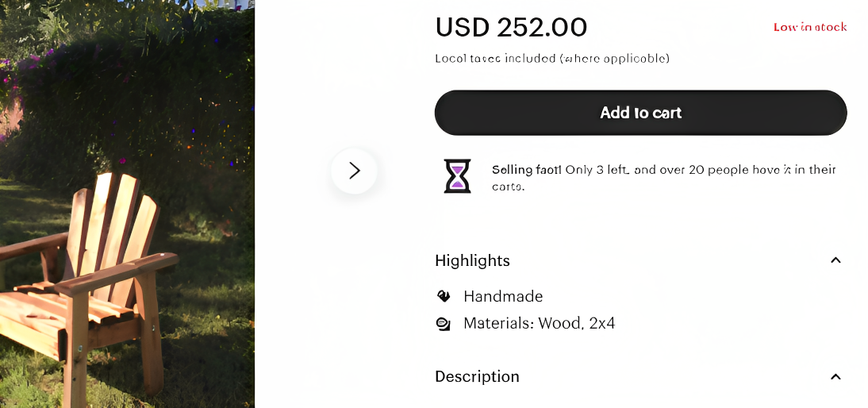Collapse the Highlights section chevron
Image resolution: width=868 pixels, height=408 pixels.
pos(835,260)
